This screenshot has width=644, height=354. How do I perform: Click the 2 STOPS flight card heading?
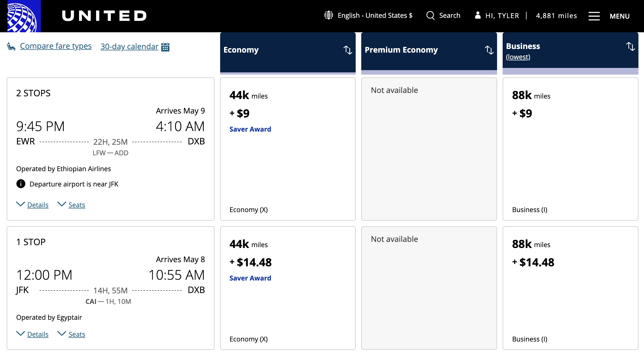[x=33, y=93]
